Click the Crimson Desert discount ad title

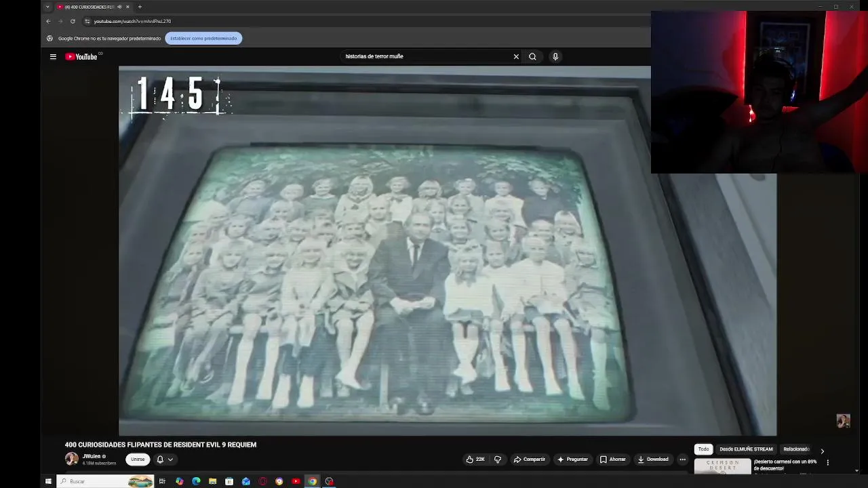785,465
